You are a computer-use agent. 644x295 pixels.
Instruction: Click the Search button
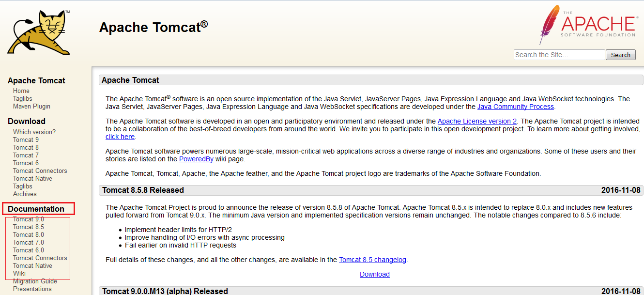pos(620,55)
